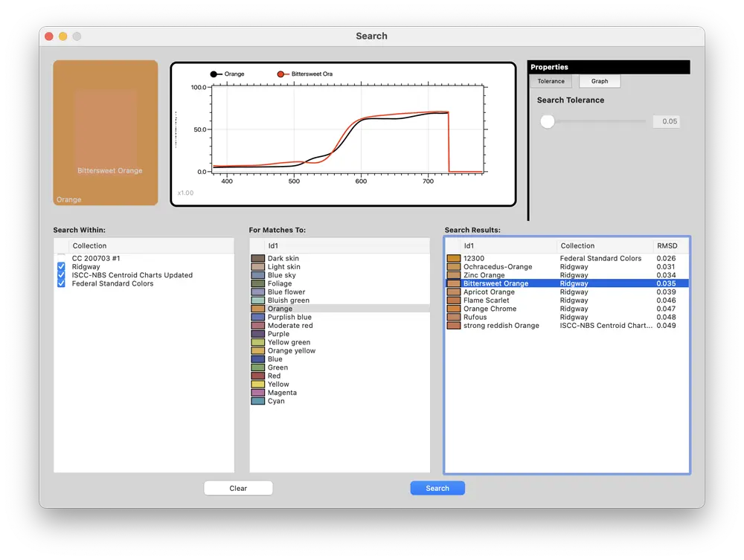Uncheck the Ridgway collection checkbox

coord(61,266)
